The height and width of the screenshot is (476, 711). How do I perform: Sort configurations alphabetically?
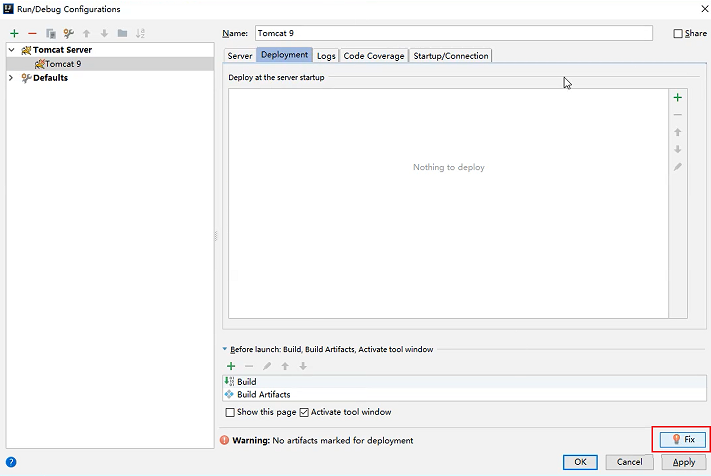tap(140, 33)
